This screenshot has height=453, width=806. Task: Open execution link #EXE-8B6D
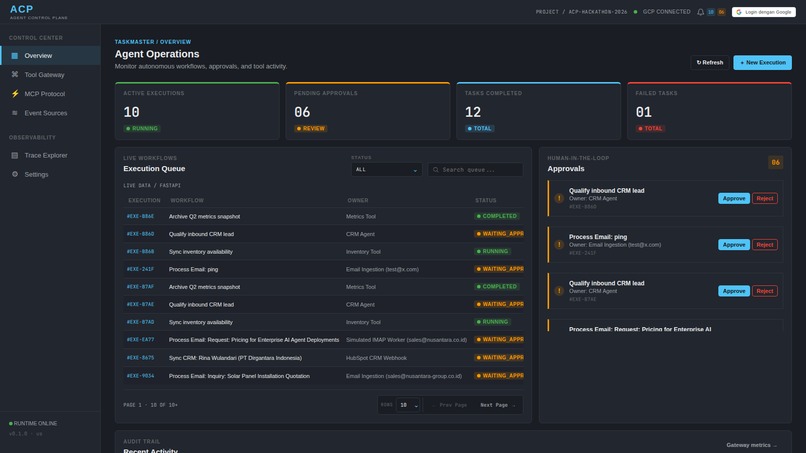click(140, 234)
